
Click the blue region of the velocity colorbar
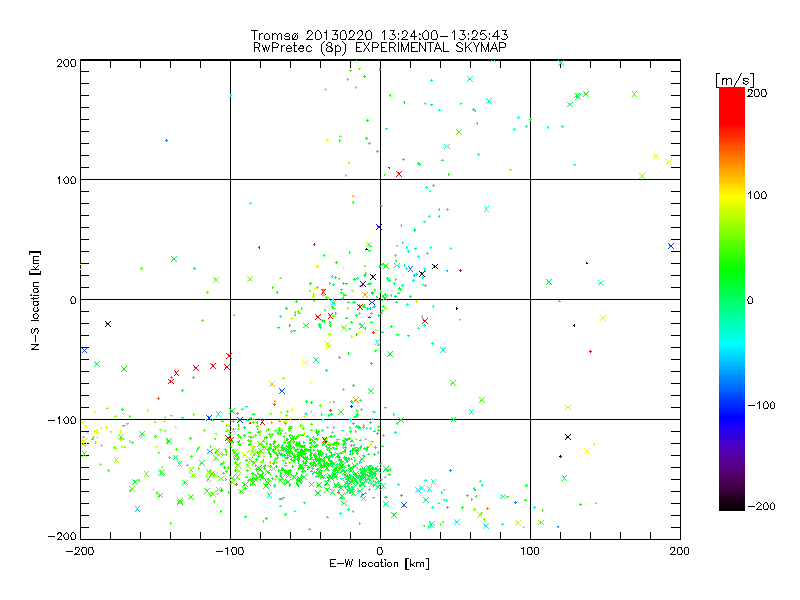[x=732, y=403]
